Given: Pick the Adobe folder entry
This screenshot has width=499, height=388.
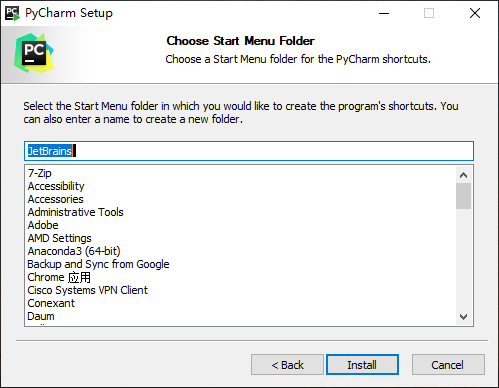Looking at the screenshot, I should 43,225.
